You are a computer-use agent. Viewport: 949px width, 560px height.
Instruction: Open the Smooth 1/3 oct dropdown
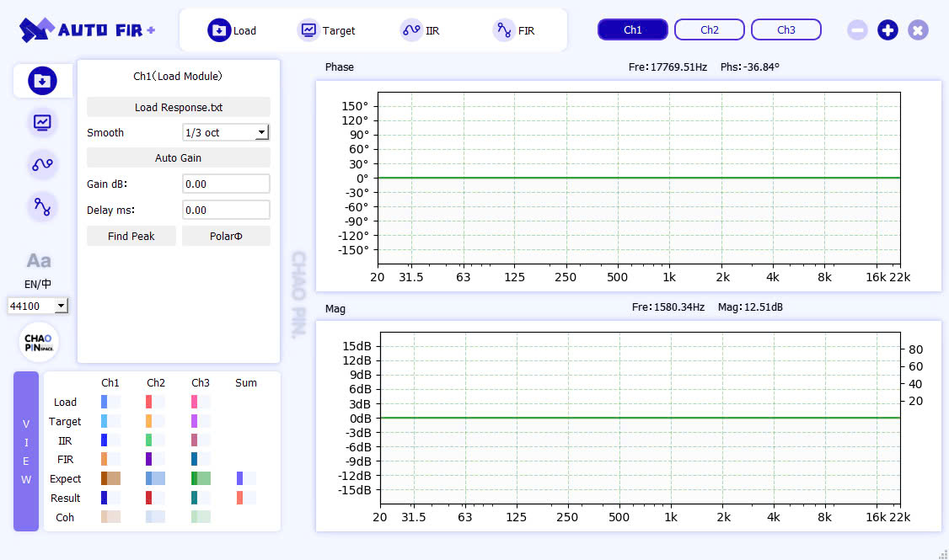[x=226, y=132]
